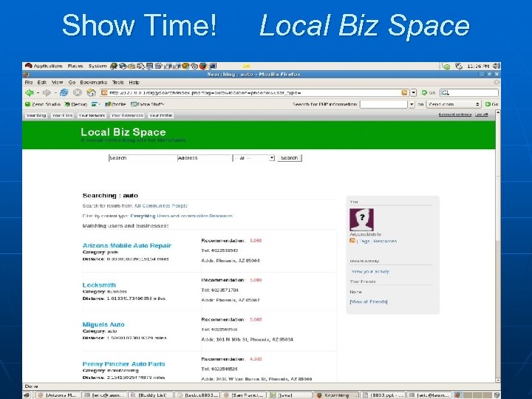
Task: Filter by Users and communities
Action: [183, 216]
